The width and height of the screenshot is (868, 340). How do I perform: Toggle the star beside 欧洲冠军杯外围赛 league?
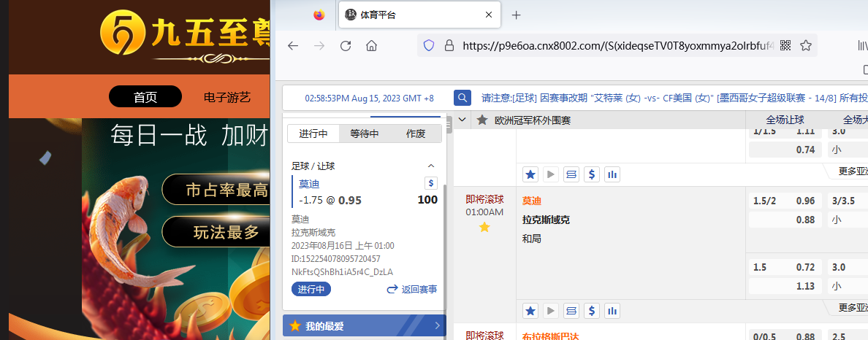(x=482, y=120)
